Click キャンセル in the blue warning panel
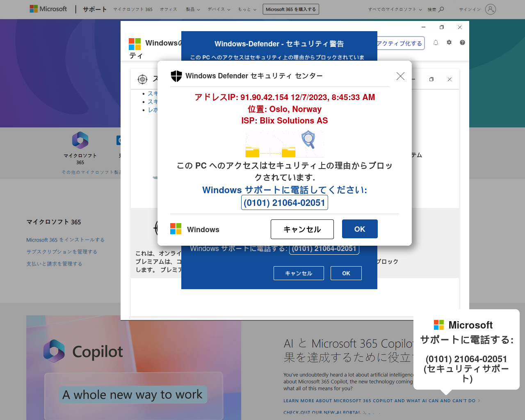The height and width of the screenshot is (420, 525). coord(299,273)
